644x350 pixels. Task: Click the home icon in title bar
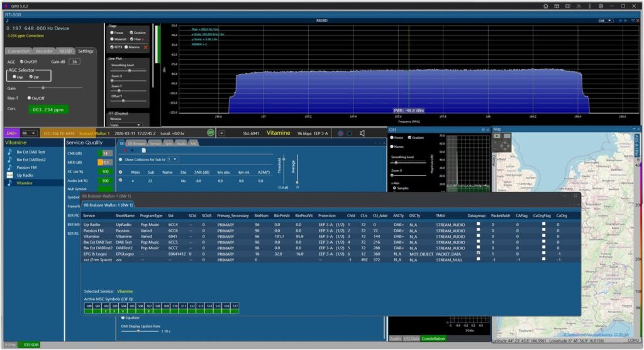(546, 6)
